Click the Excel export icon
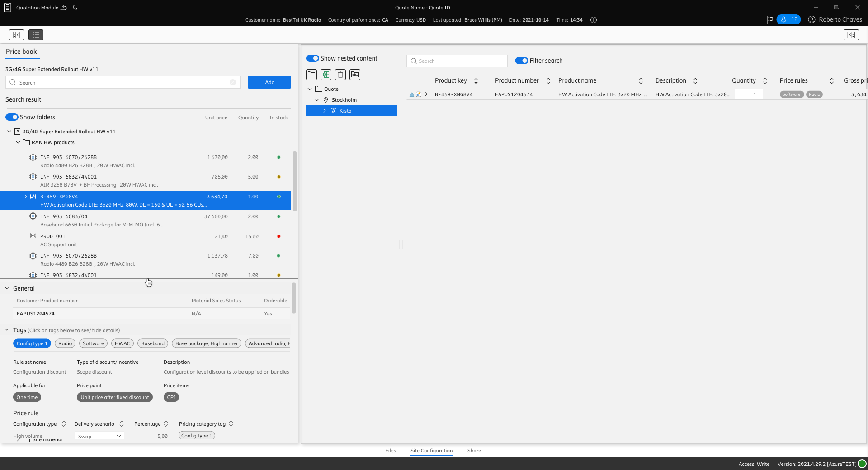Image resolution: width=868 pixels, height=470 pixels. [326, 75]
